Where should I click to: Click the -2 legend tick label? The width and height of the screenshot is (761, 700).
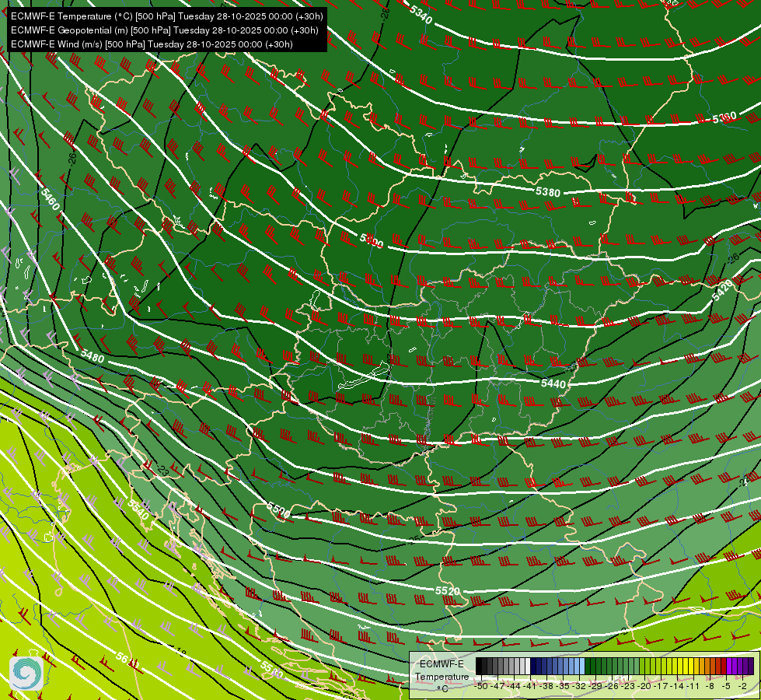click(742, 686)
